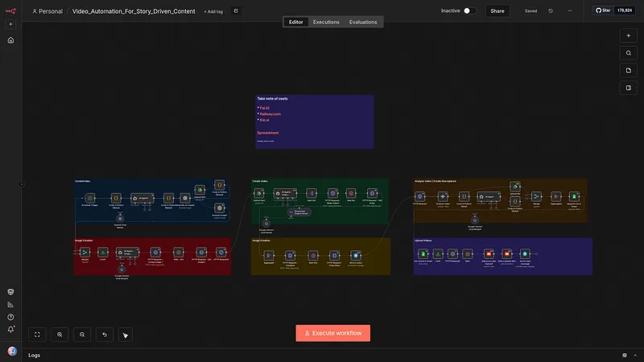Select the Send a text message node

(x=525, y=253)
